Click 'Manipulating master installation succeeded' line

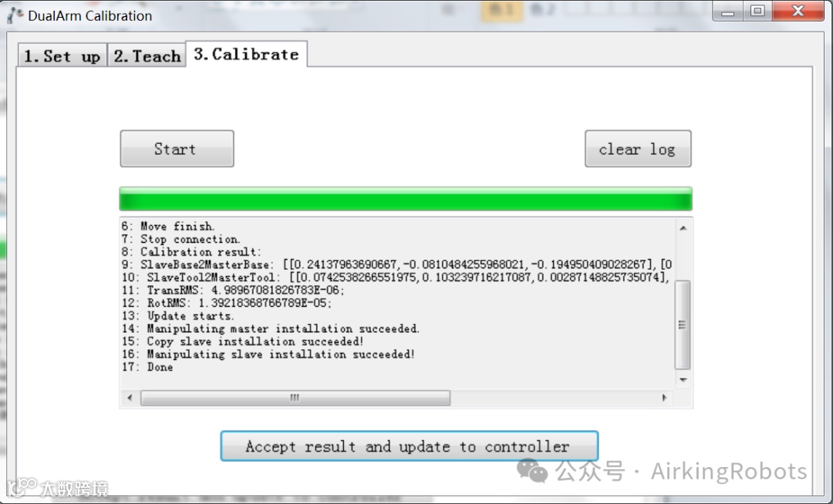[271, 328]
